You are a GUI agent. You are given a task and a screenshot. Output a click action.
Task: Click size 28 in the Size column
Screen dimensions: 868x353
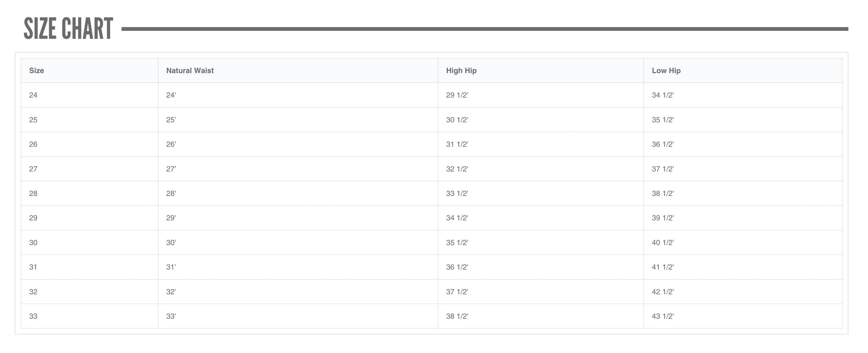point(33,194)
